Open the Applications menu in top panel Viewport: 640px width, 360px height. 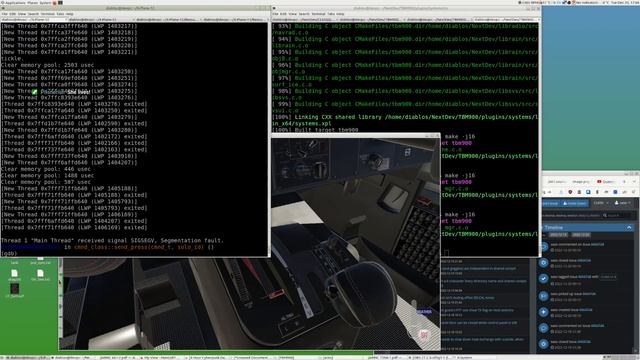(15, 3)
